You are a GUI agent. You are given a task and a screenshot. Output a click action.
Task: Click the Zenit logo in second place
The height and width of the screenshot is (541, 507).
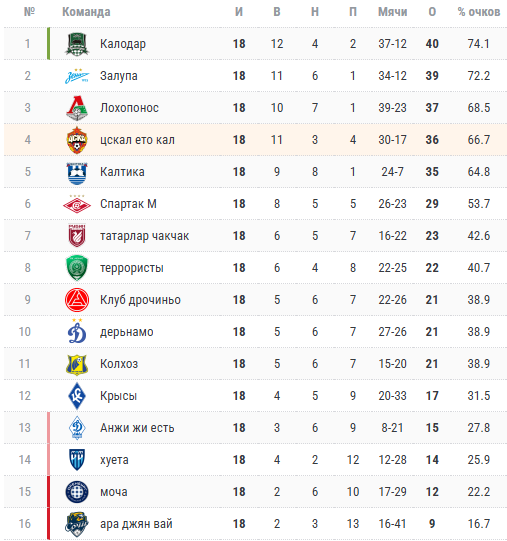(x=77, y=76)
